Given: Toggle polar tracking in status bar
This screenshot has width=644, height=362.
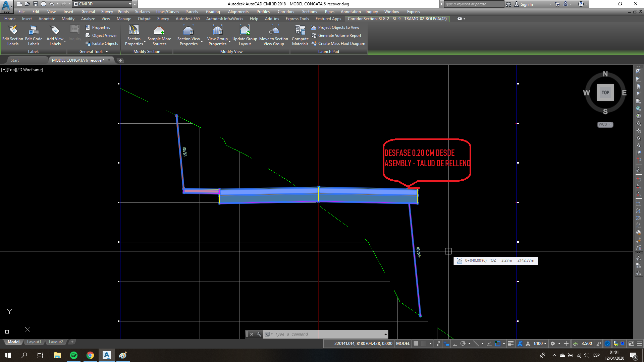Looking at the screenshot, I should 463,344.
